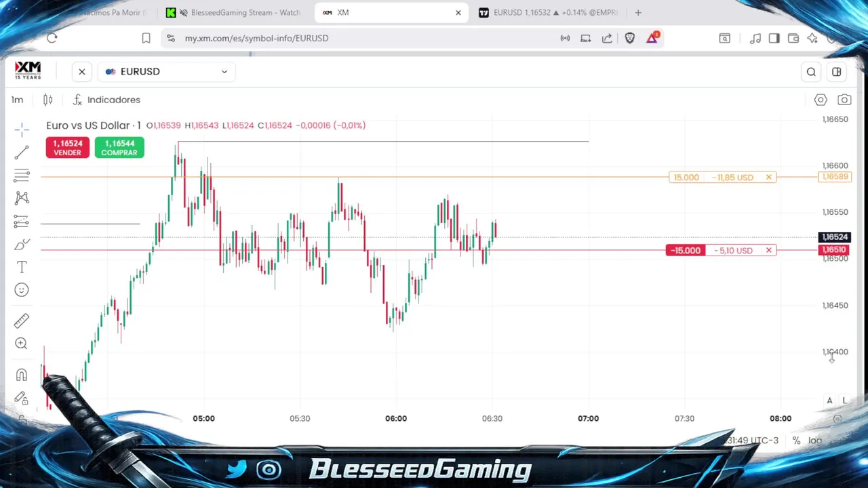Open Brave Shields lion icon
Viewport: 868px width, 488px height.
[x=630, y=38]
